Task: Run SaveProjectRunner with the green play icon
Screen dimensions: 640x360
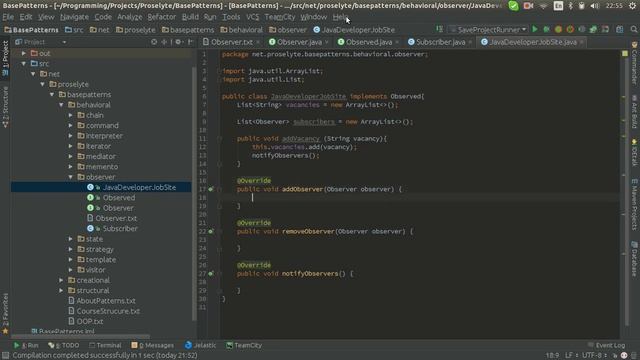Action: tap(535, 29)
